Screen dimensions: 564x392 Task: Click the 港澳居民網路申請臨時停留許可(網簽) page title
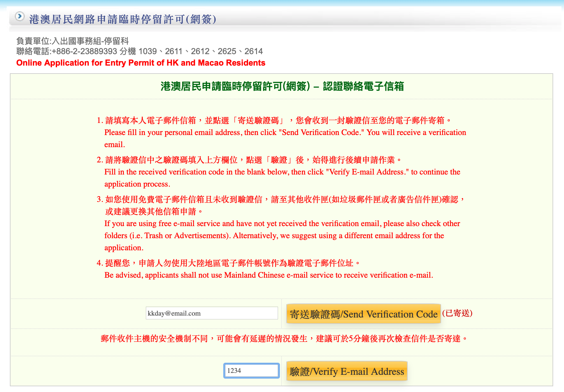pyautogui.click(x=123, y=19)
